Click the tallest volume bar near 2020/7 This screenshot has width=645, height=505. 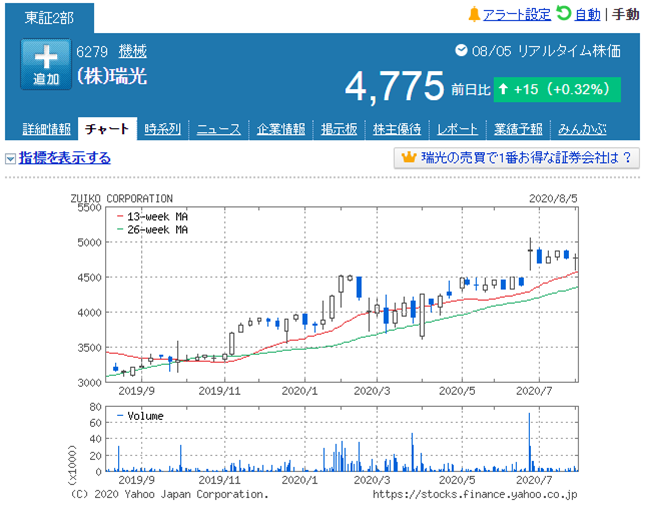[529, 442]
